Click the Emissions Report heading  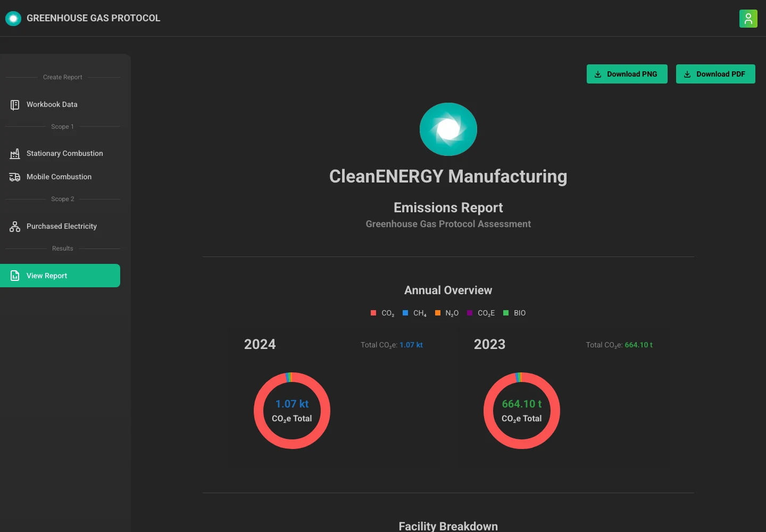tap(448, 207)
